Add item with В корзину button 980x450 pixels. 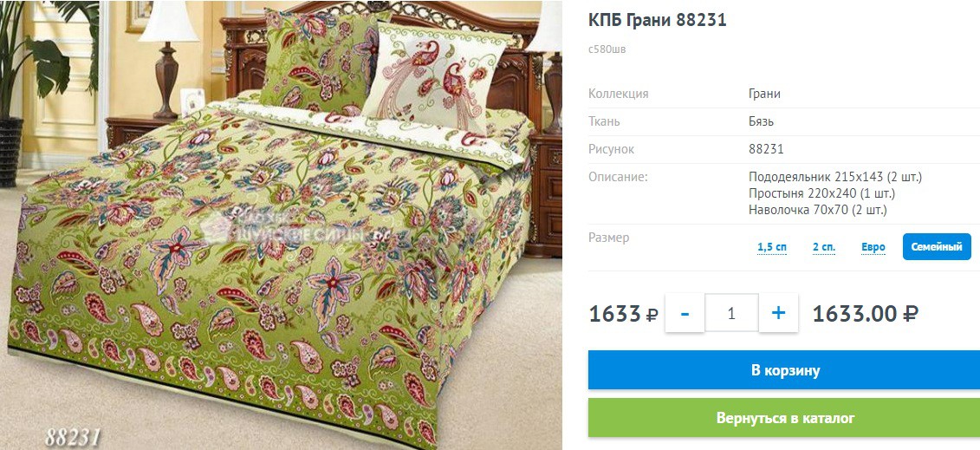point(785,370)
